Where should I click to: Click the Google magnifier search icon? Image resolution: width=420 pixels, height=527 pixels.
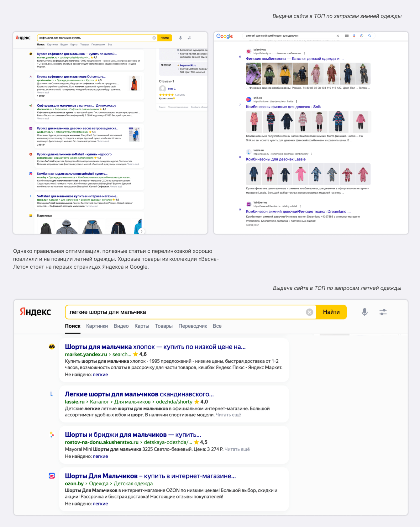coord(370,36)
